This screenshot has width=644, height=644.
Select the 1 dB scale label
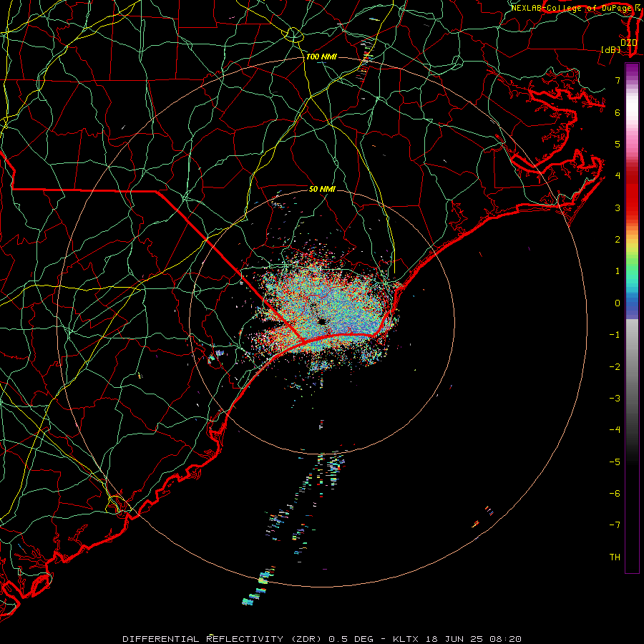(x=618, y=271)
